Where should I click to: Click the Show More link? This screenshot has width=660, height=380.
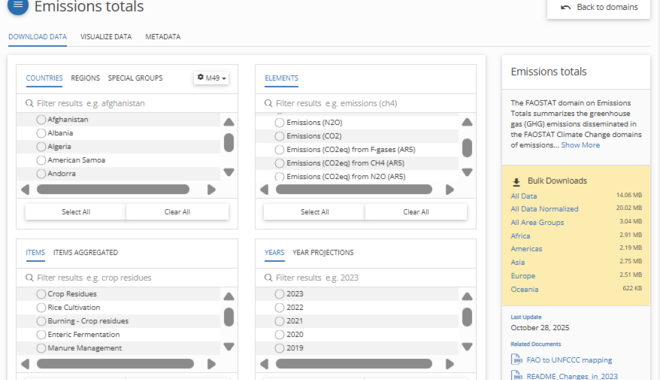580,145
